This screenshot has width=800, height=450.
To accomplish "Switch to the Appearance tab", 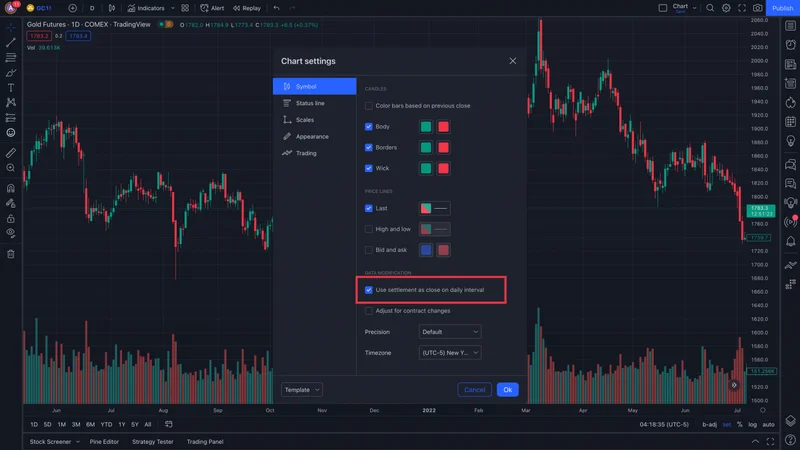I will [314, 136].
